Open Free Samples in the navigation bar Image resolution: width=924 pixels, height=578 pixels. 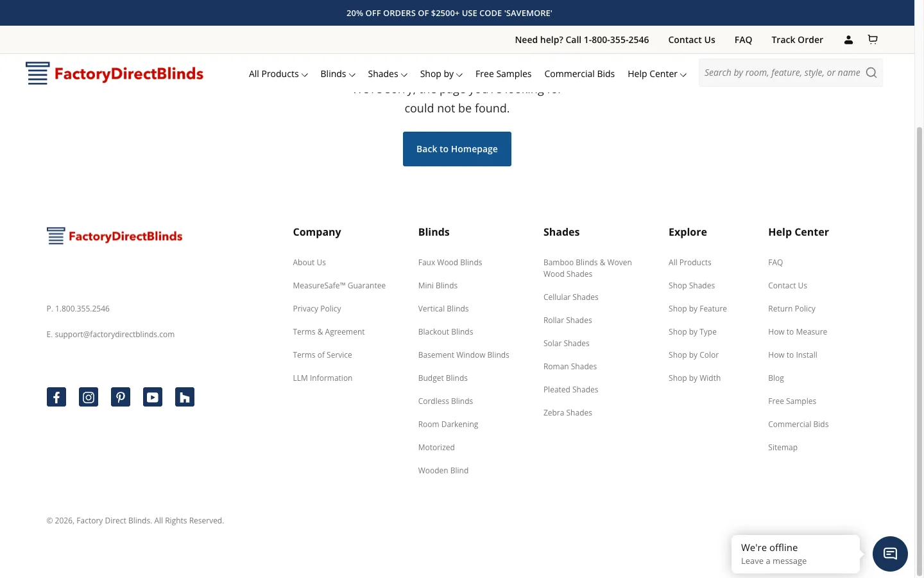point(503,74)
